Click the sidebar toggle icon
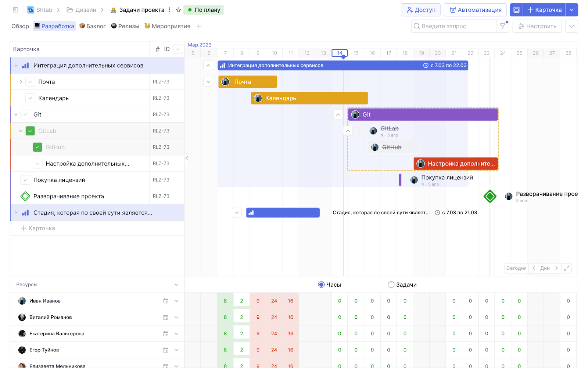588x368 pixels. pos(15,10)
